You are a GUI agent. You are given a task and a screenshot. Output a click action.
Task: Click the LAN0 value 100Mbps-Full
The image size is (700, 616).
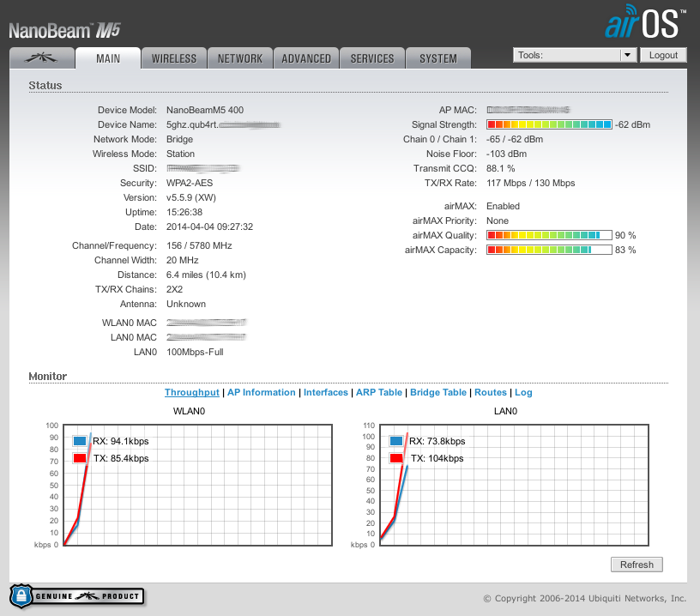click(195, 353)
